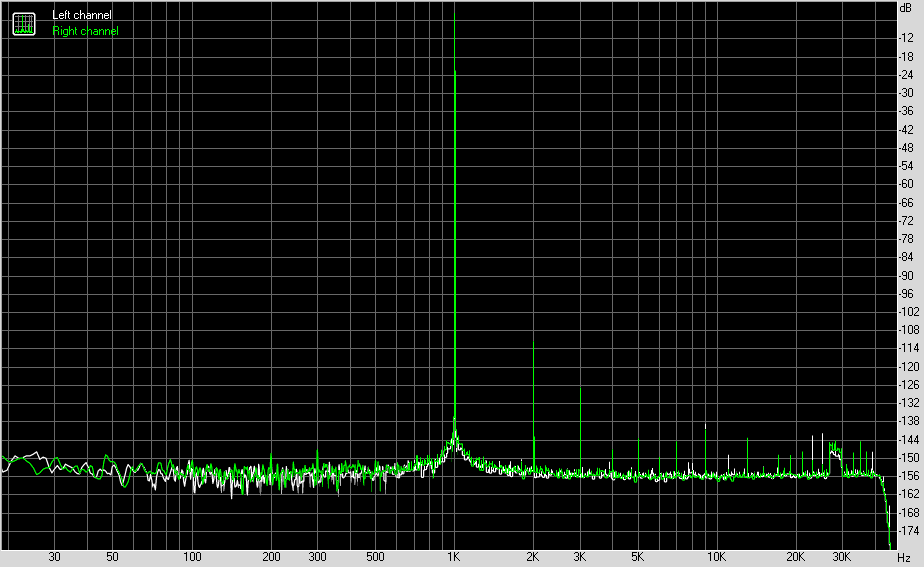Click the -144 dB scale value

[909, 440]
